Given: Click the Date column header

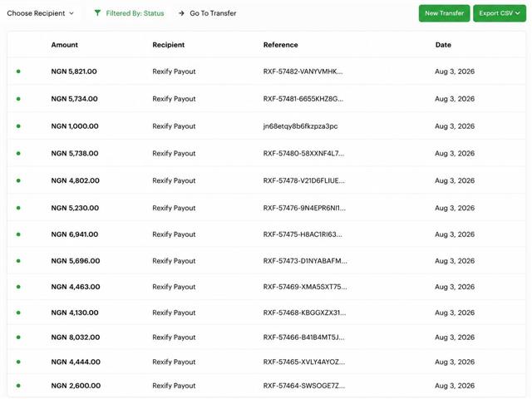Looking at the screenshot, I should tap(443, 45).
